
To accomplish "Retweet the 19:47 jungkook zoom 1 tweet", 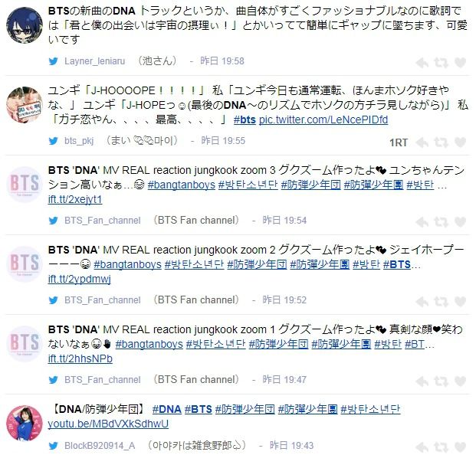I will (441, 381).
